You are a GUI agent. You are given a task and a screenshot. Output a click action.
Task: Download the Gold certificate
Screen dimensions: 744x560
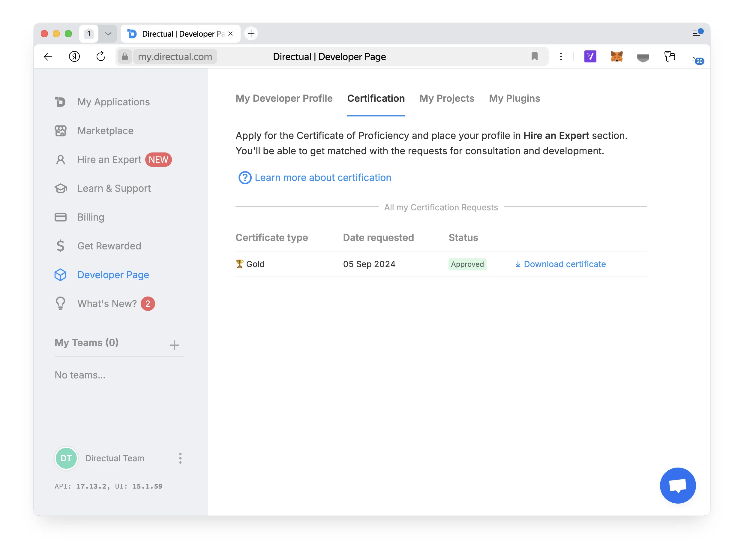click(x=560, y=264)
